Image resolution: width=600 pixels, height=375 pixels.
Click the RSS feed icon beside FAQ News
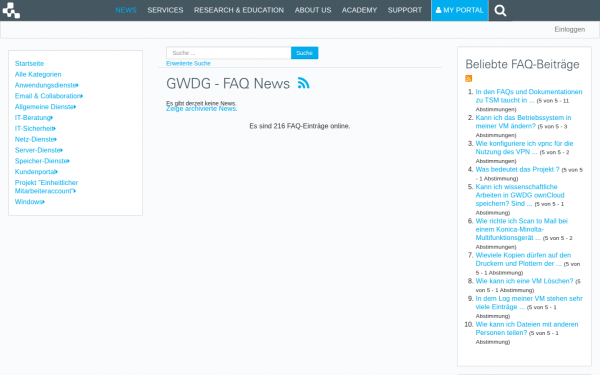[303, 83]
